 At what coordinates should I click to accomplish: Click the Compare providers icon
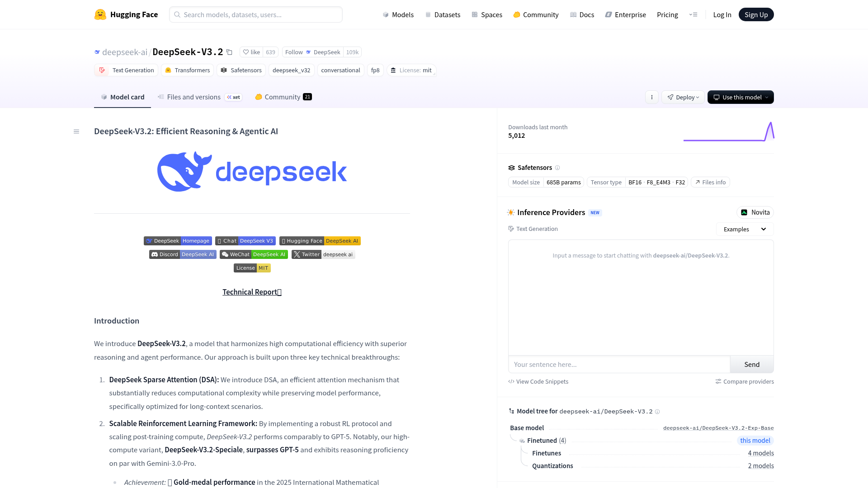pos(718,381)
